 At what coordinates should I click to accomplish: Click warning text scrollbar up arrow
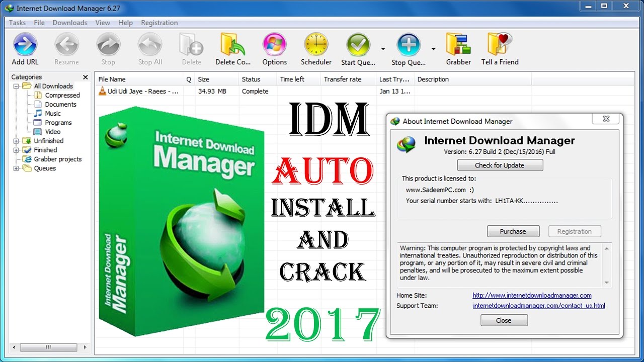(x=607, y=248)
